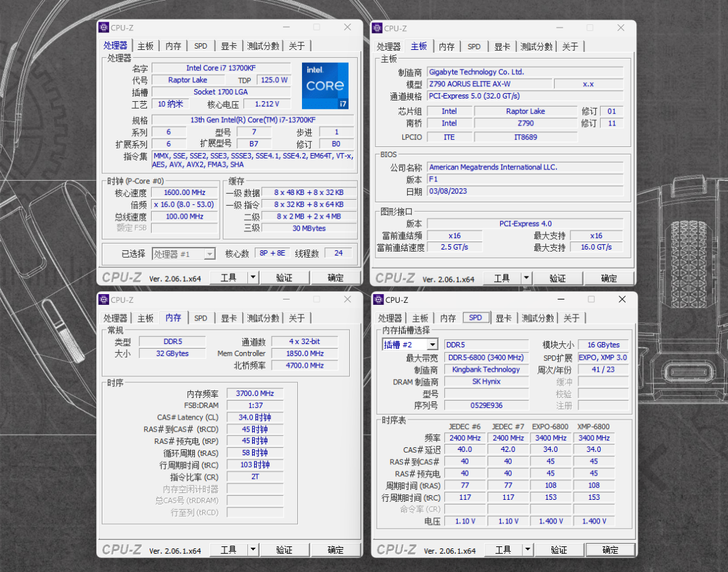Select the Socket 1700 LGA value
This screenshot has height=572, width=728.
click(221, 92)
